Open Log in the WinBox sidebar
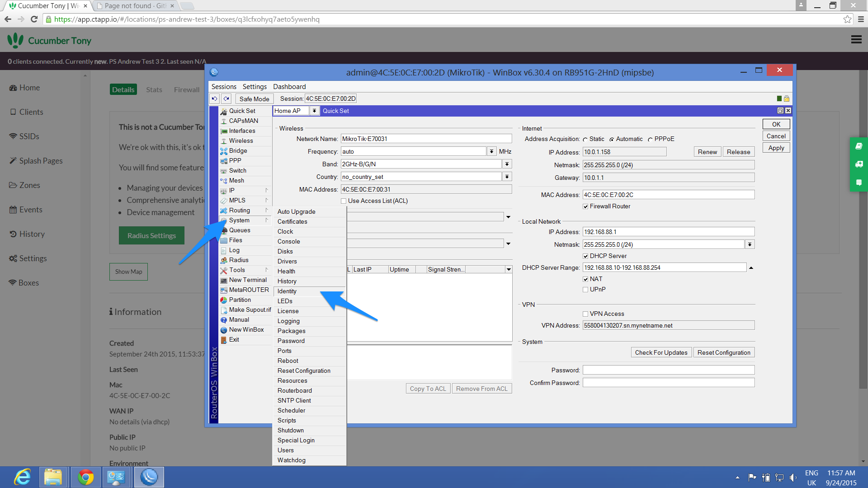Image resolution: width=868 pixels, height=488 pixels. [234, 250]
